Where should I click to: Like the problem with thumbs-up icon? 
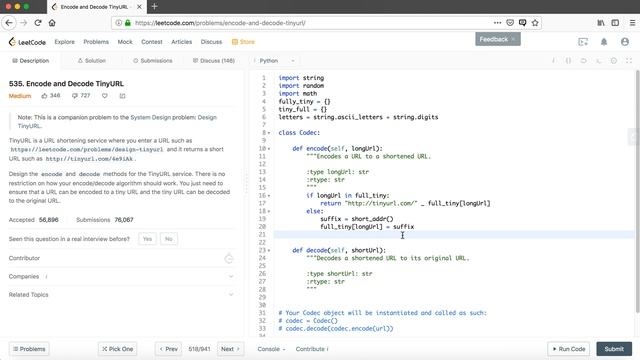coord(44,96)
